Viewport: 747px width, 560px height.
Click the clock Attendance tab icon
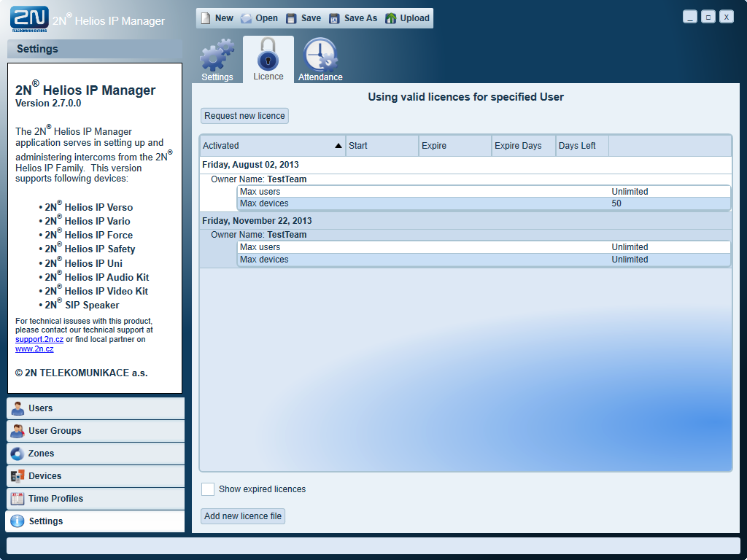tap(320, 54)
